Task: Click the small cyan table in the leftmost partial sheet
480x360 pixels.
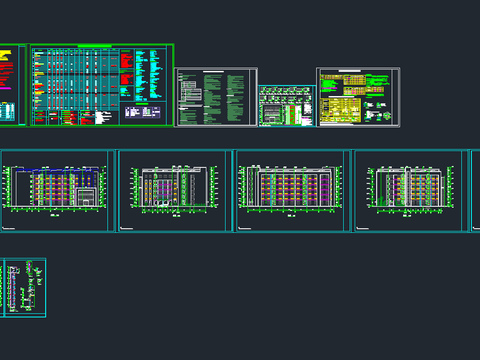Action: (x=7, y=111)
